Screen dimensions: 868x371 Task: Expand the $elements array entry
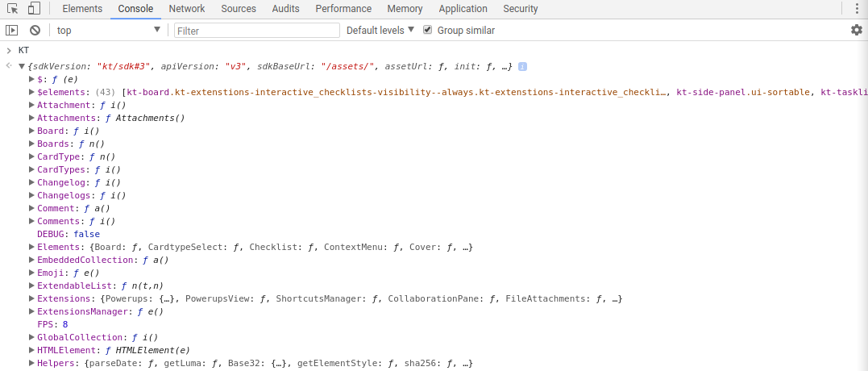tap(32, 92)
